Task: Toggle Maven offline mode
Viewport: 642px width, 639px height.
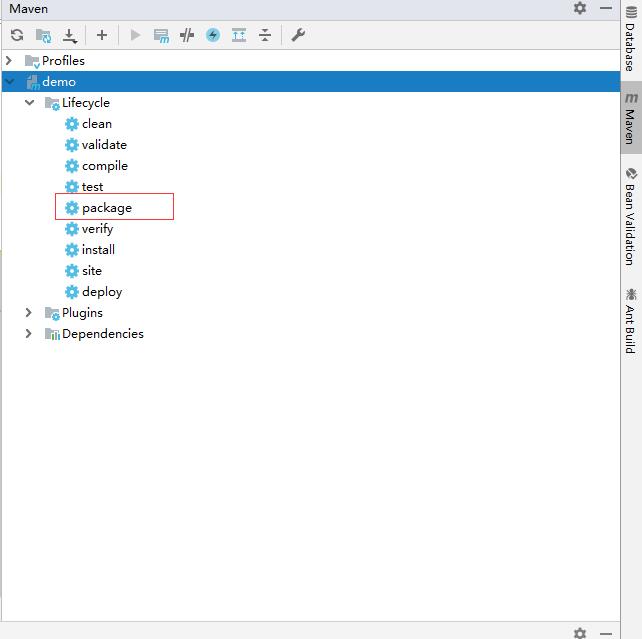Action: [187, 35]
